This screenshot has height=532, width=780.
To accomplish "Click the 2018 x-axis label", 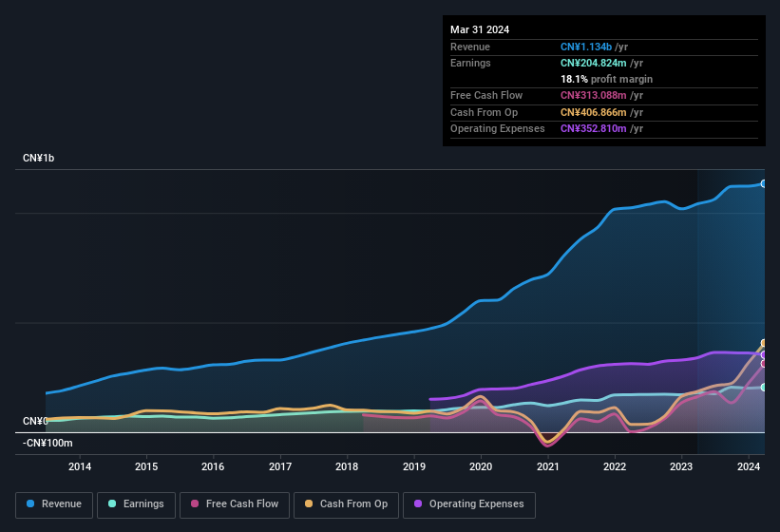I will (347, 466).
